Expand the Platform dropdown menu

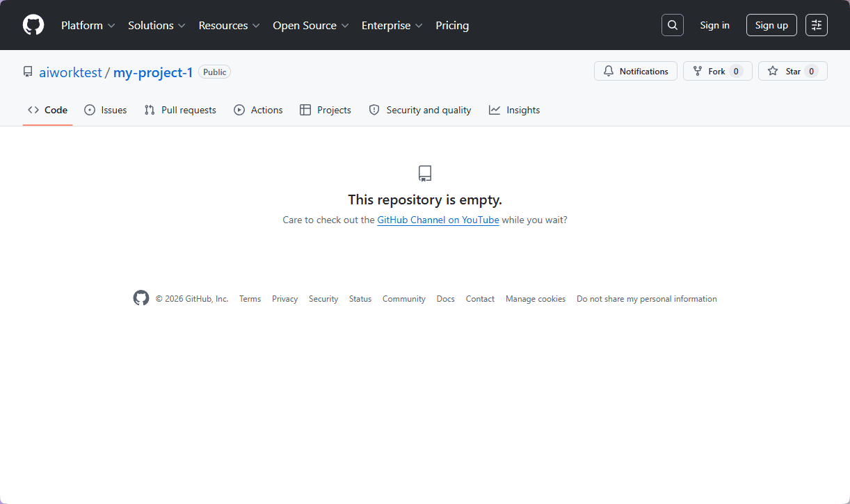click(x=88, y=25)
